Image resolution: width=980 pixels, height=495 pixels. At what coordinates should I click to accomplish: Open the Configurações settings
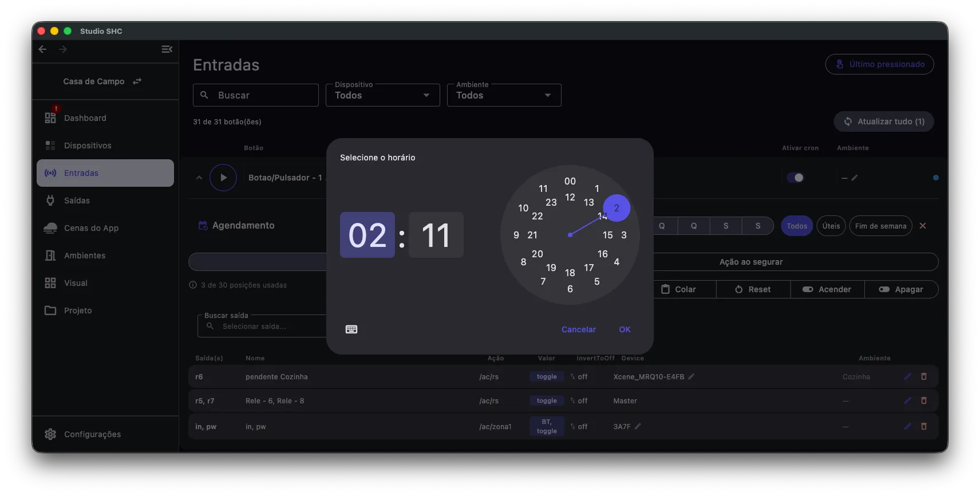(105, 434)
